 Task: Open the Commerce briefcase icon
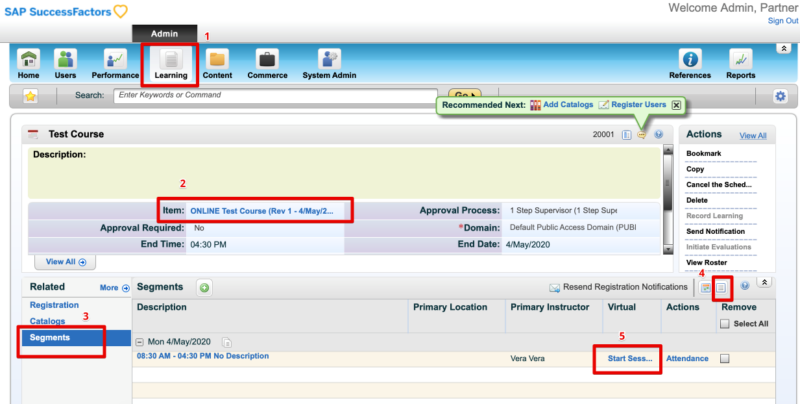pos(267,64)
